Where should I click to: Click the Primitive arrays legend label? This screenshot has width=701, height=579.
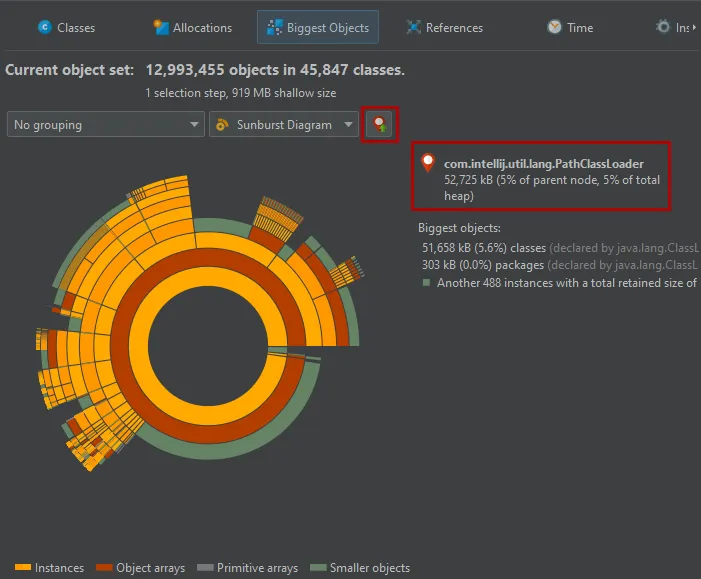point(257,568)
